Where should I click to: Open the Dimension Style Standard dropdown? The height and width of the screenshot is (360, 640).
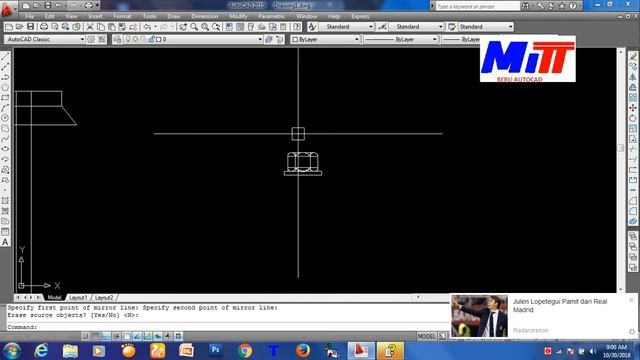(x=416, y=27)
